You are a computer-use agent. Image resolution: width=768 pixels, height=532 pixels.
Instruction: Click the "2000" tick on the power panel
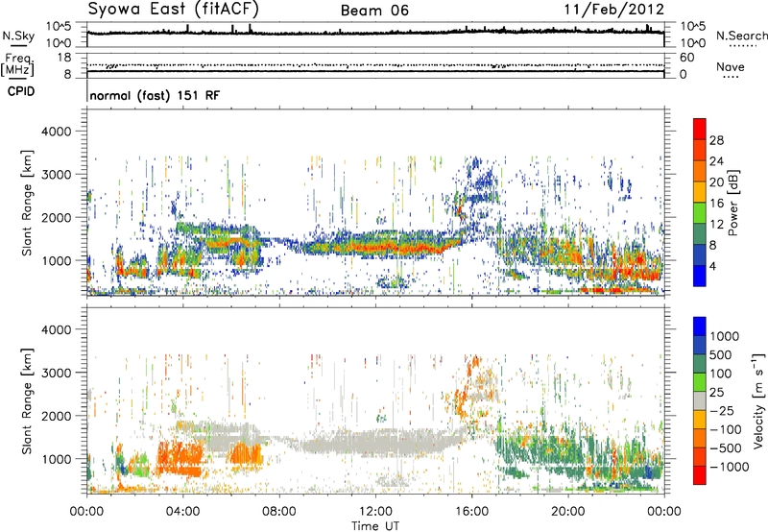56,217
